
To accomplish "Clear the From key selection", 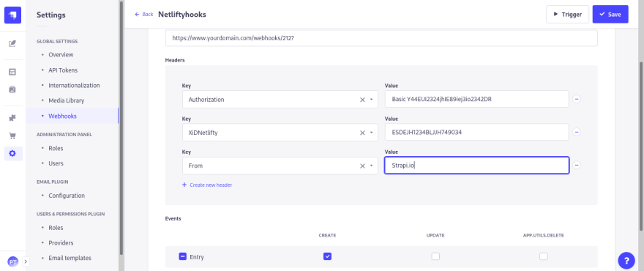I will (363, 166).
